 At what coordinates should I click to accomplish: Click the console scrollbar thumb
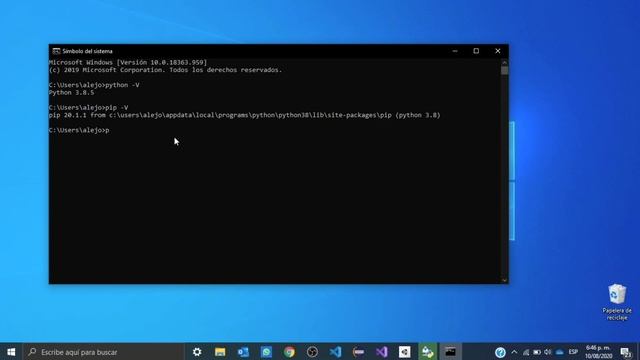(x=504, y=70)
